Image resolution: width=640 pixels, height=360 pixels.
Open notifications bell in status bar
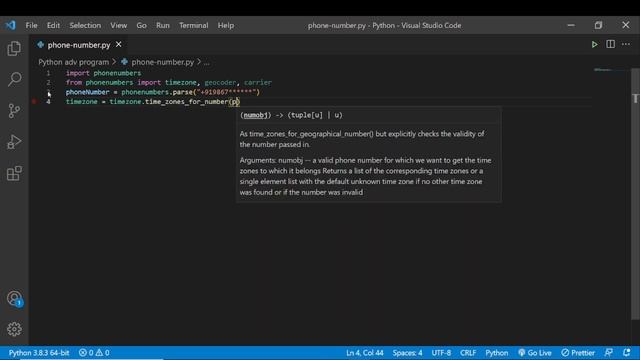pyautogui.click(x=627, y=353)
